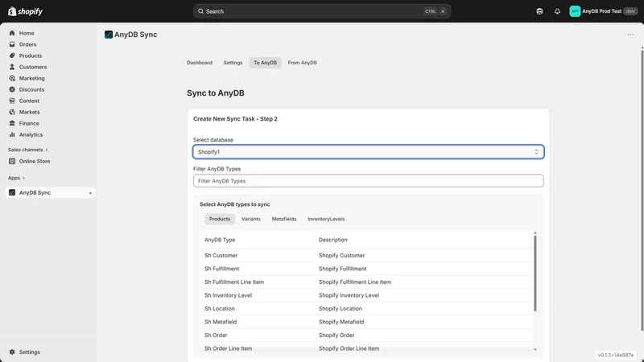Click the Shopify Location description
This screenshot has width=644, height=362.
point(341,309)
